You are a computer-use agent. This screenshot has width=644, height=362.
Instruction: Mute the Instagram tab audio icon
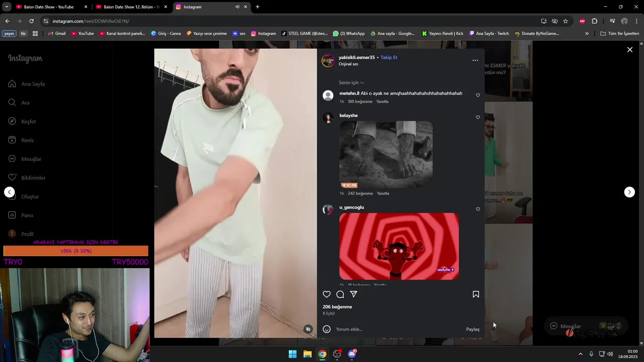(237, 7)
